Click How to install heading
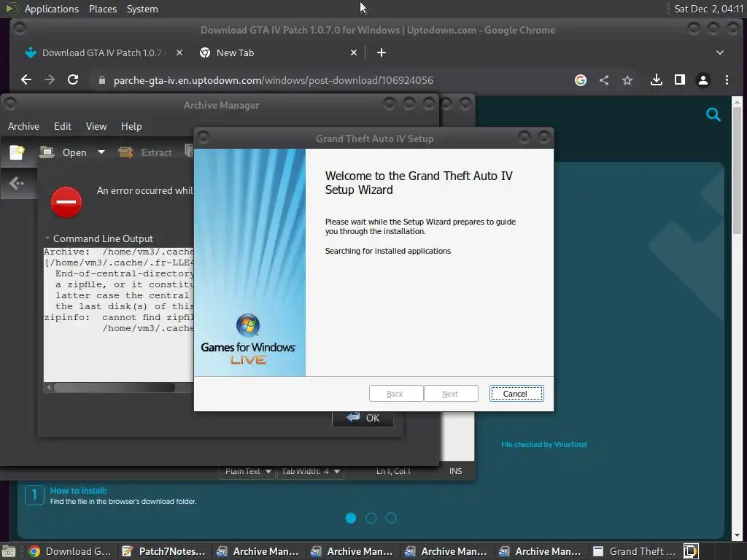The image size is (747, 560). 78,491
